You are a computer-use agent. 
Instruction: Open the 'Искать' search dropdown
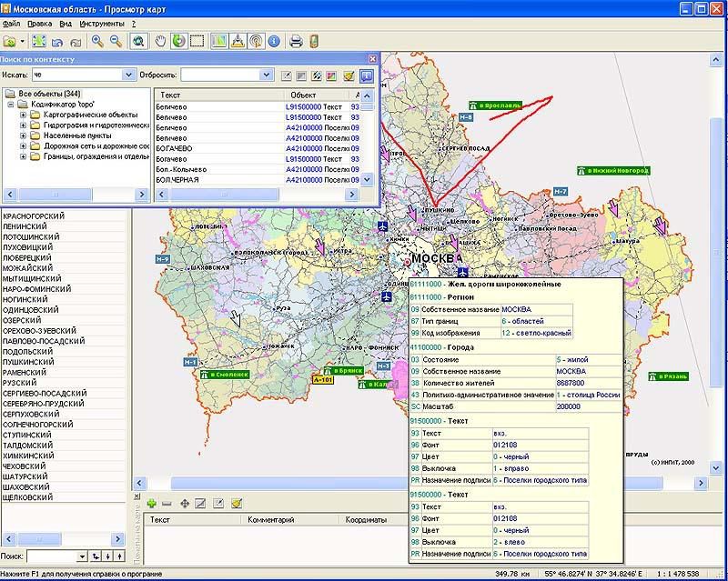[x=128, y=75]
